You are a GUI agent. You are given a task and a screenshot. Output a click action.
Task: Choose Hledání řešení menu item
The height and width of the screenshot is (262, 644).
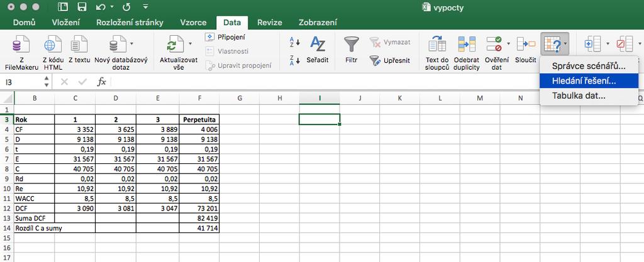[x=589, y=81]
